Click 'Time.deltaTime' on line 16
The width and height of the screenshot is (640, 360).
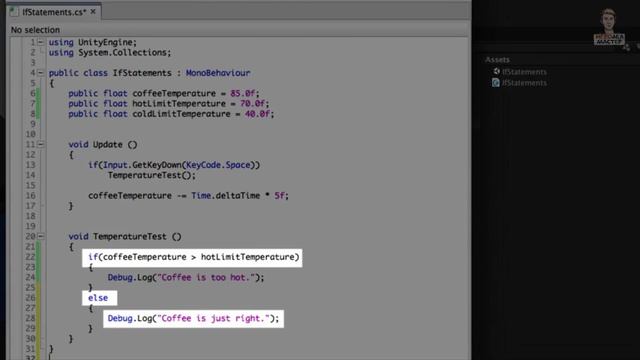(x=225, y=196)
